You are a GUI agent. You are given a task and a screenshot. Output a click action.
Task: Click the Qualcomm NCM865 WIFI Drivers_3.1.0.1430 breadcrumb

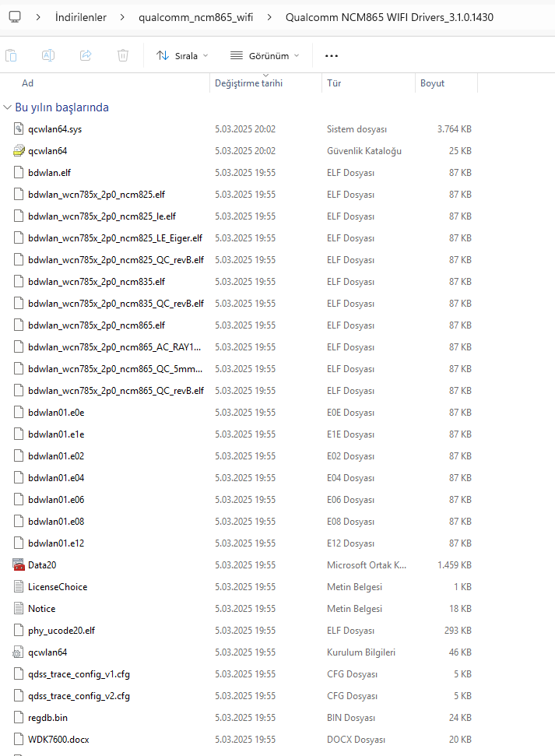pyautogui.click(x=390, y=17)
